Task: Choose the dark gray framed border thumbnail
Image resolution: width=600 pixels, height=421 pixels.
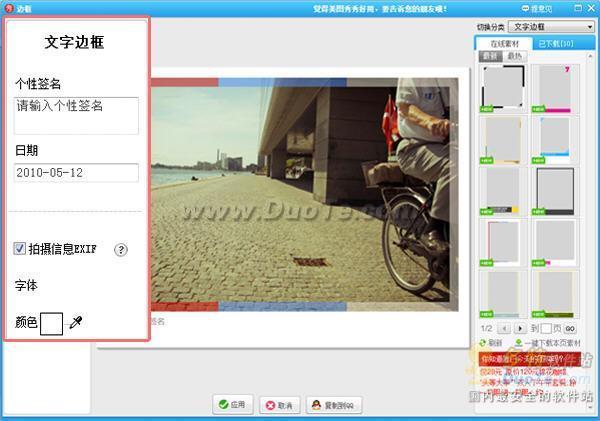Action: 555,191
